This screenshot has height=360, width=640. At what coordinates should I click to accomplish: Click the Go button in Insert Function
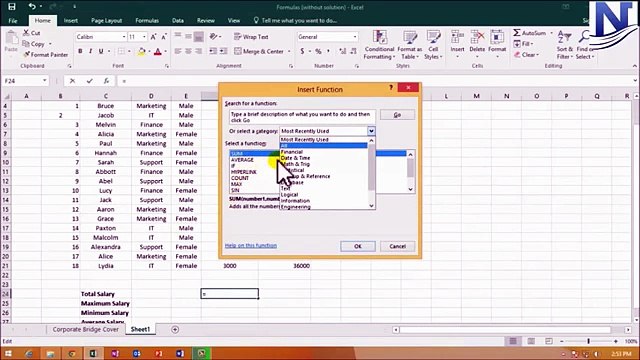397,115
